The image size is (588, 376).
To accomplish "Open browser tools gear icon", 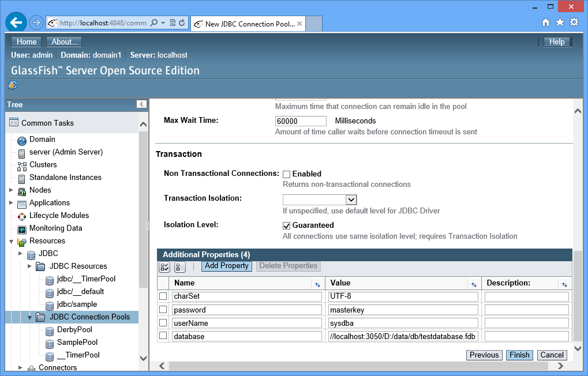I will [574, 22].
